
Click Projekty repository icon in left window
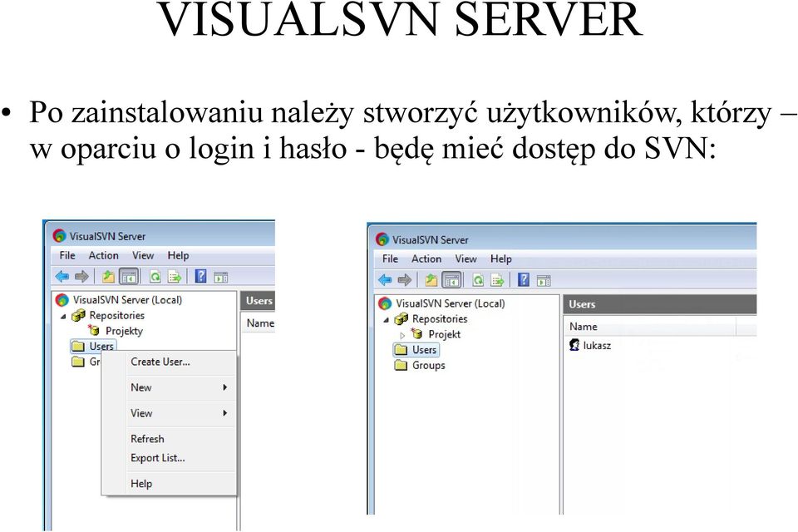94,330
